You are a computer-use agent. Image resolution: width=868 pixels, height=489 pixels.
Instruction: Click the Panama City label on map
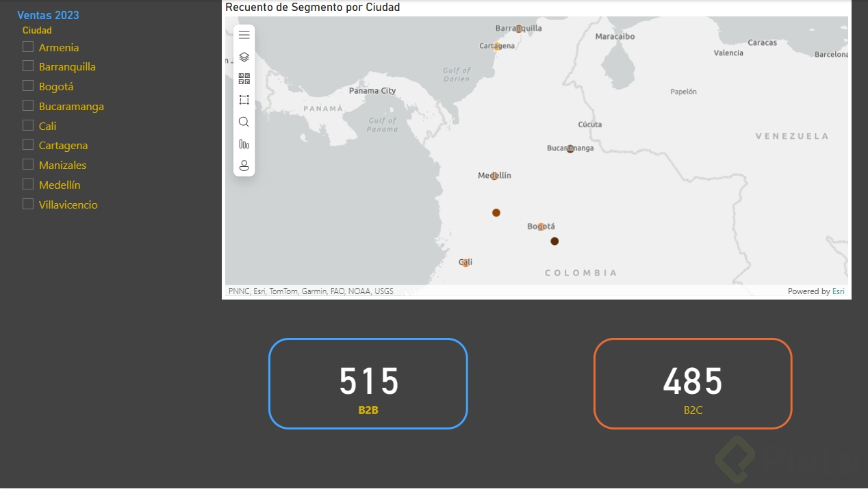click(372, 90)
